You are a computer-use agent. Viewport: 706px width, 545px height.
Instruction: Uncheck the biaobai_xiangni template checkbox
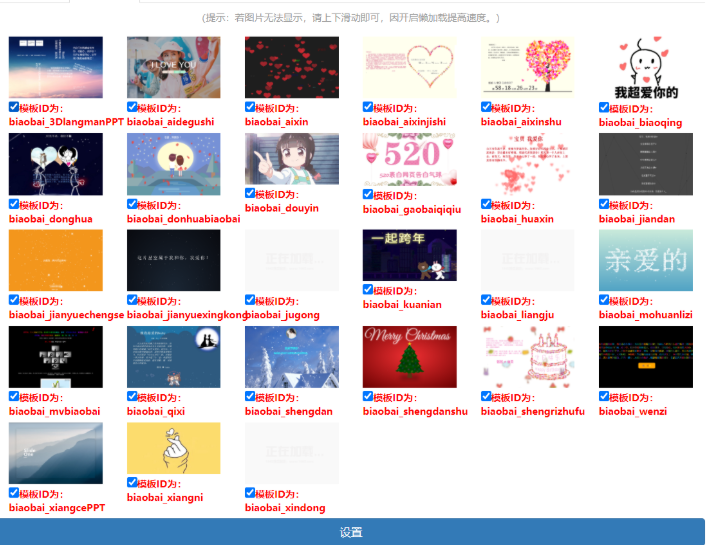(x=132, y=482)
